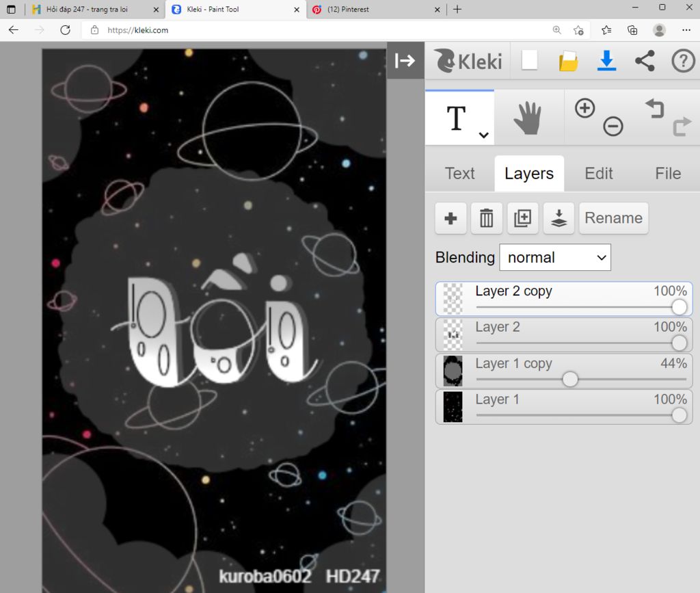Open browser Collections

(x=632, y=30)
